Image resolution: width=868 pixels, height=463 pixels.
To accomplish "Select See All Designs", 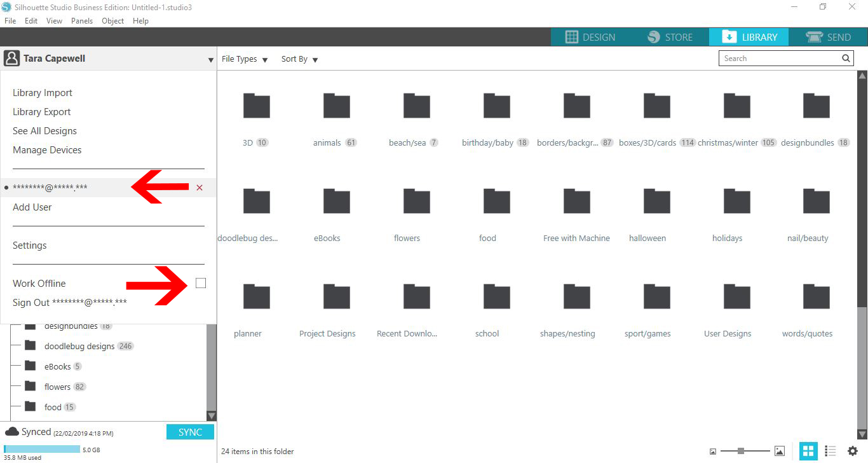I will pyautogui.click(x=44, y=131).
